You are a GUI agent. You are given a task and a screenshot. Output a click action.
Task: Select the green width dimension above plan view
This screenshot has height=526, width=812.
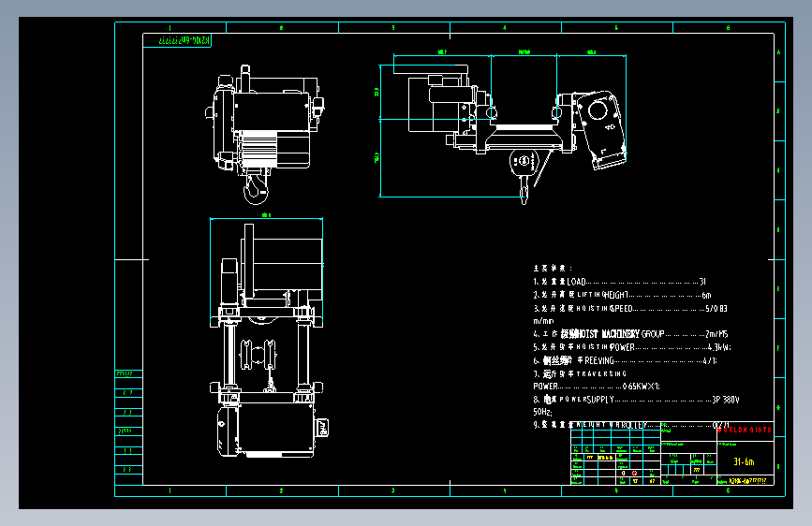coord(266,218)
